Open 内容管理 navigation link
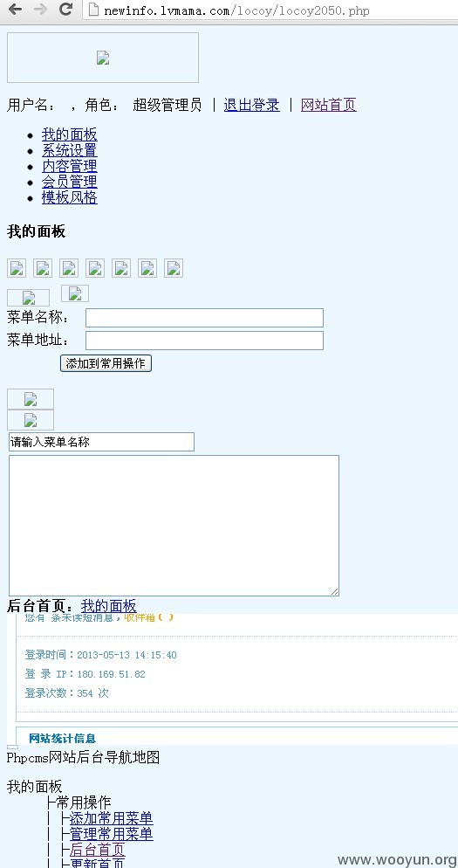 tap(70, 166)
